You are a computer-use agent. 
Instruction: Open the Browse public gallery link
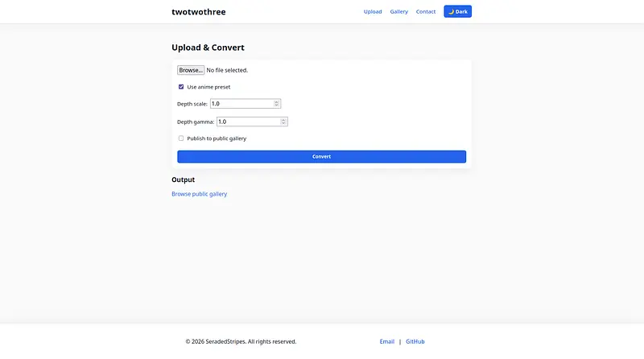tap(199, 194)
